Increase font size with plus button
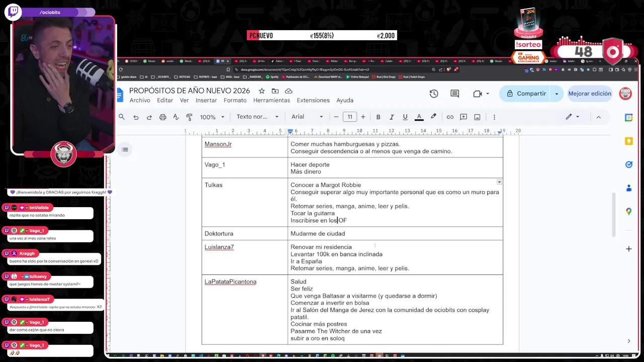Image resolution: width=644 pixels, height=362 pixels. tap(363, 117)
